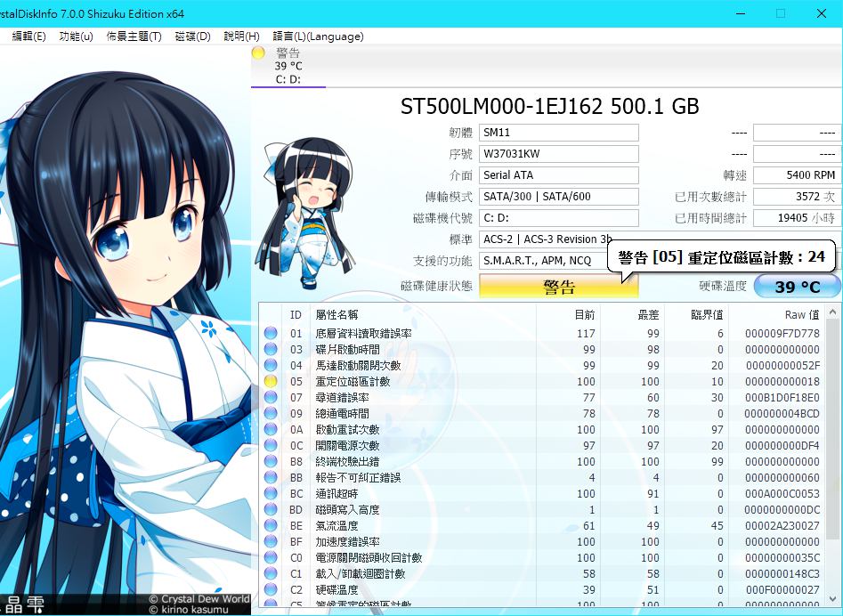This screenshot has width=843, height=616.
Task: Click raw value 000009F7D778 in row 01
Action: coord(782,334)
